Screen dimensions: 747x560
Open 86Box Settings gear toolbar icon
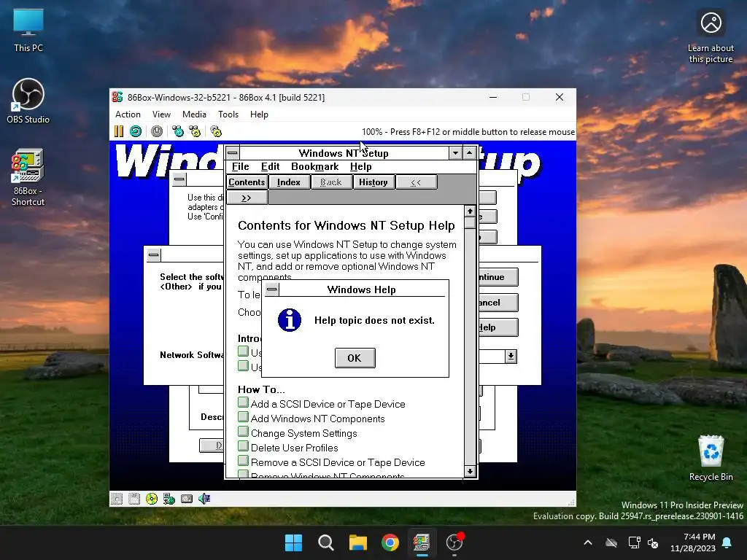pos(216,131)
